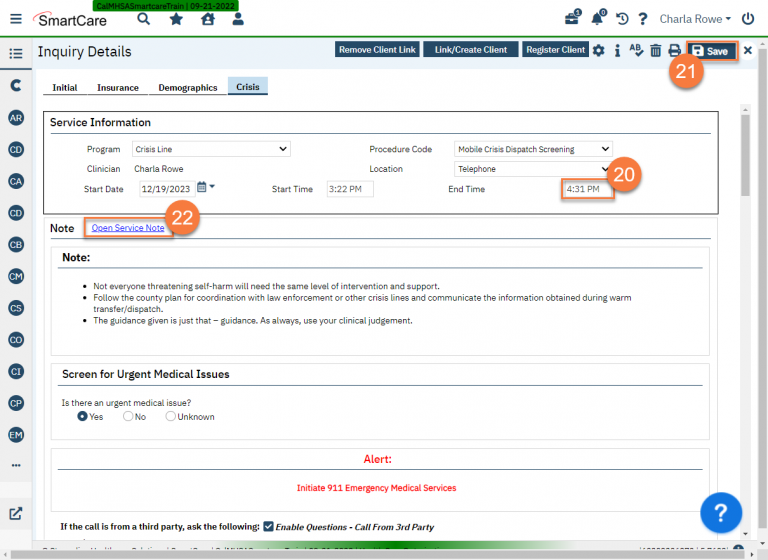Open the help question-mark bubble
The width and height of the screenshot is (768, 560).
pyautogui.click(x=720, y=513)
